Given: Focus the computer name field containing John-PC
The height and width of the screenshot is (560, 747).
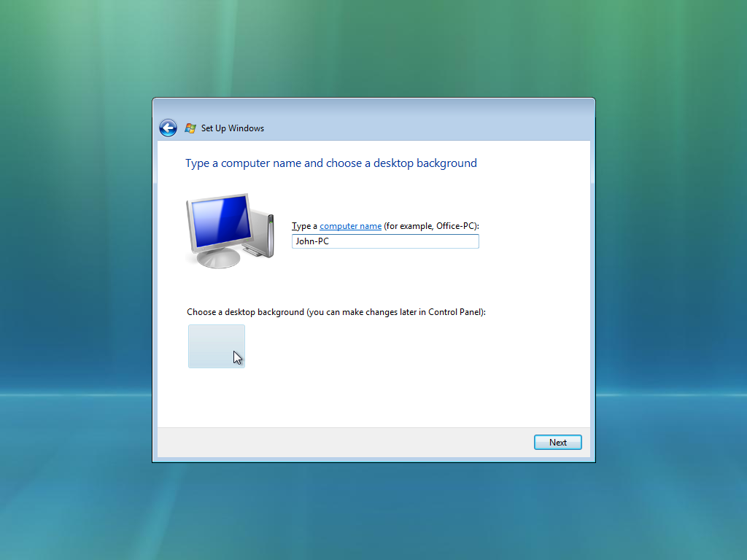Looking at the screenshot, I should (385, 241).
